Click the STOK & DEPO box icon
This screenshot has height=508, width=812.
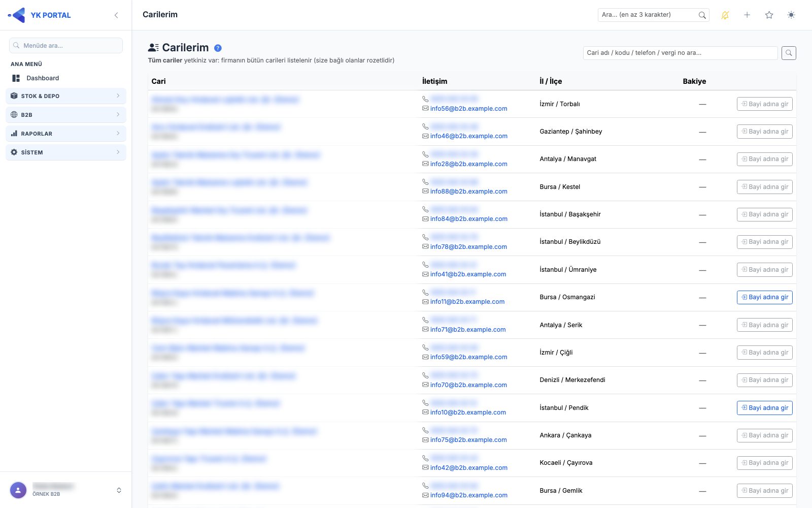[x=14, y=96]
